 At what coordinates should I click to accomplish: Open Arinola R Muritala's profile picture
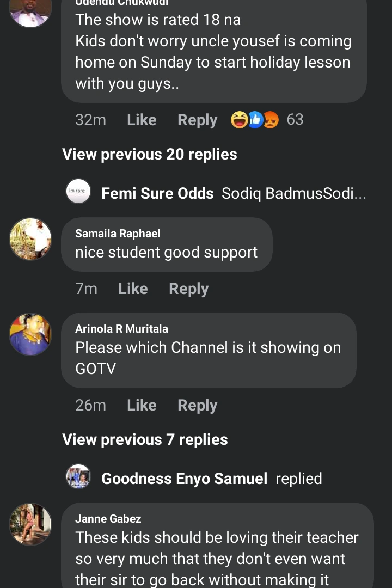point(30,334)
